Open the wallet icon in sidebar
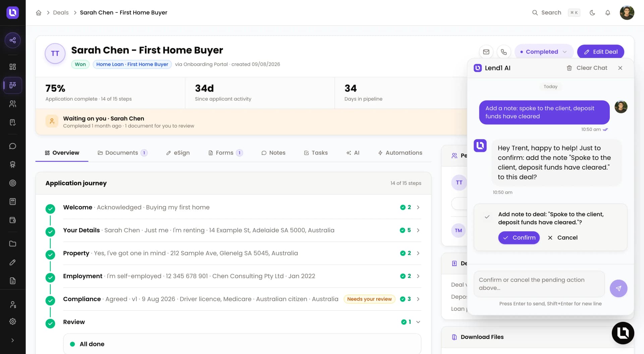Image resolution: width=644 pixels, height=354 pixels. coord(13,220)
